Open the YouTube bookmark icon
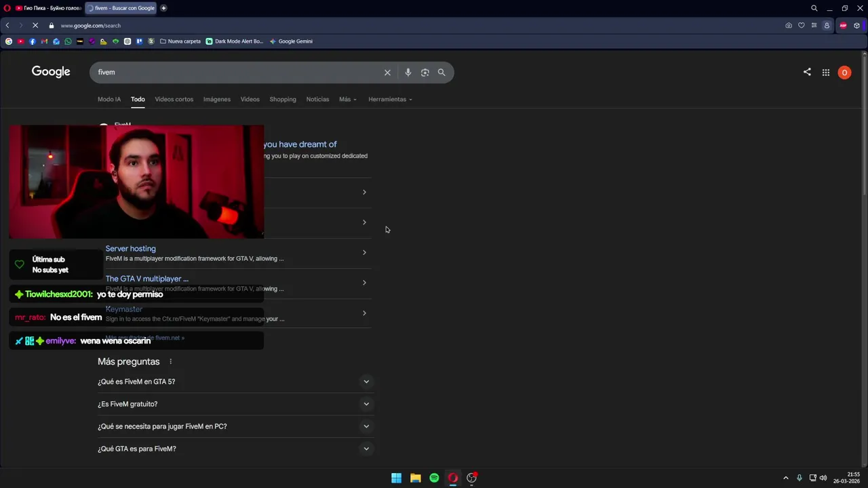 (x=20, y=41)
